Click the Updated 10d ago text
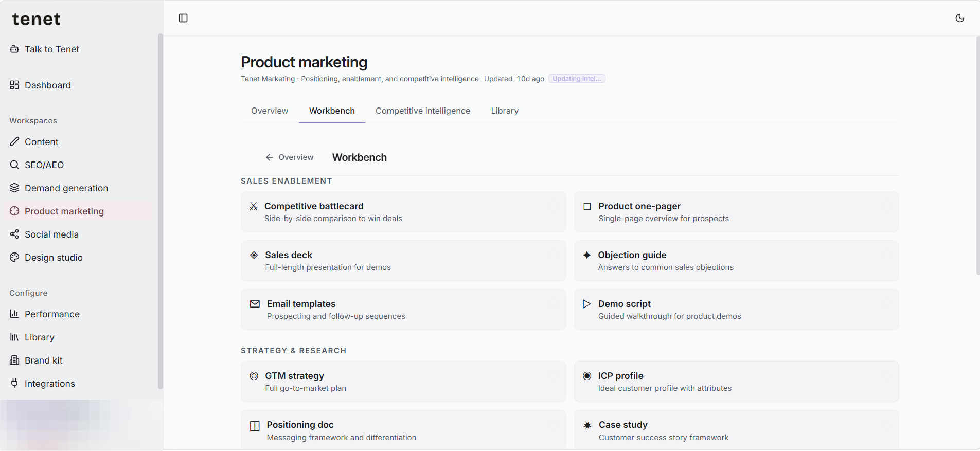980x451 pixels. pos(514,79)
